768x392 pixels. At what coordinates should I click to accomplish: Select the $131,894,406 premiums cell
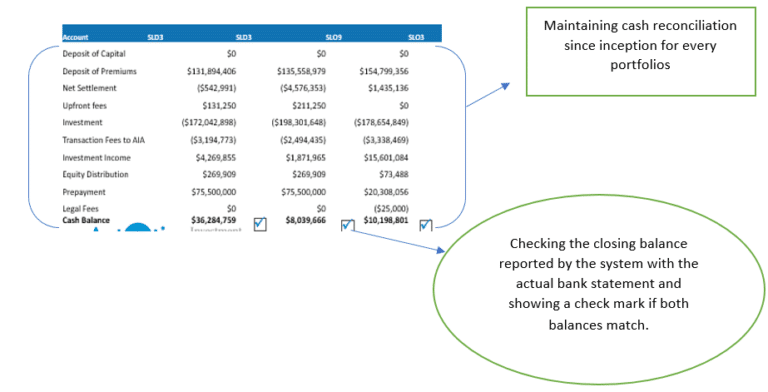click(211, 72)
